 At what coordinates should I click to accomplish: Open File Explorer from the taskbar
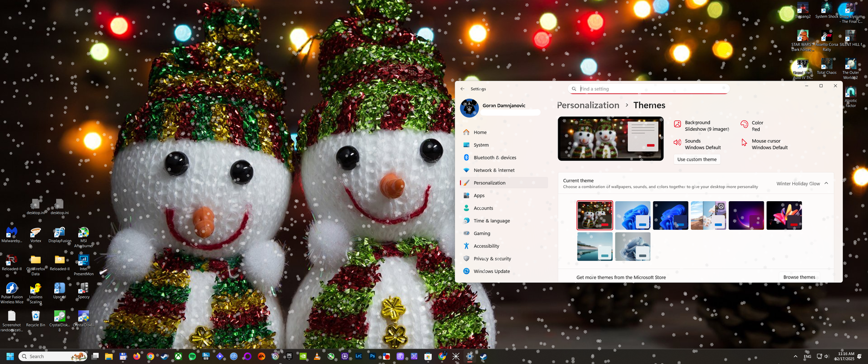tap(109, 357)
